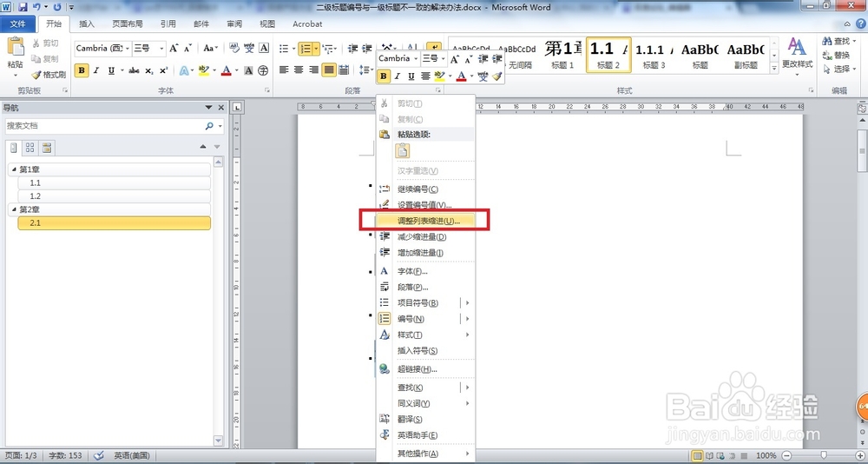Click the Undo icon in title bar
Image resolution: width=868 pixels, height=464 pixels.
36,7
